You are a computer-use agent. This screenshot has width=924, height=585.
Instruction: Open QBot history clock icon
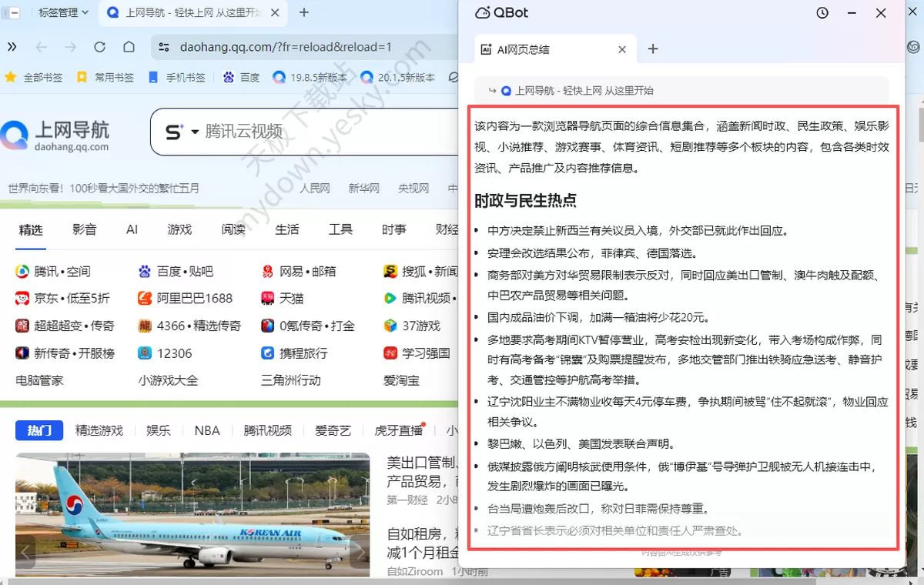click(822, 13)
